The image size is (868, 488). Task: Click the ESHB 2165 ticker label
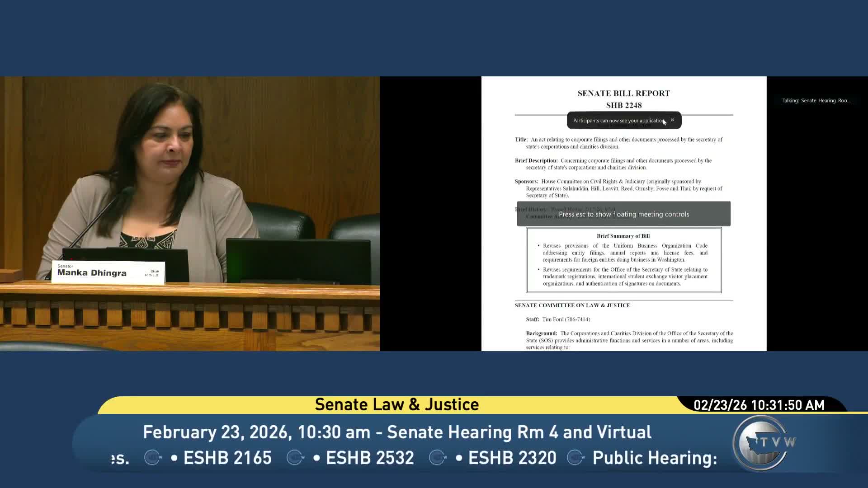(x=227, y=458)
